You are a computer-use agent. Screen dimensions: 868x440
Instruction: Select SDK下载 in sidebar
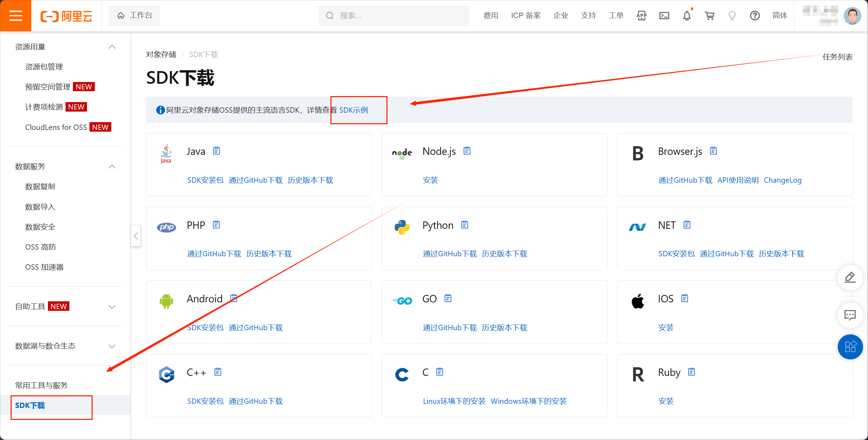click(x=30, y=405)
